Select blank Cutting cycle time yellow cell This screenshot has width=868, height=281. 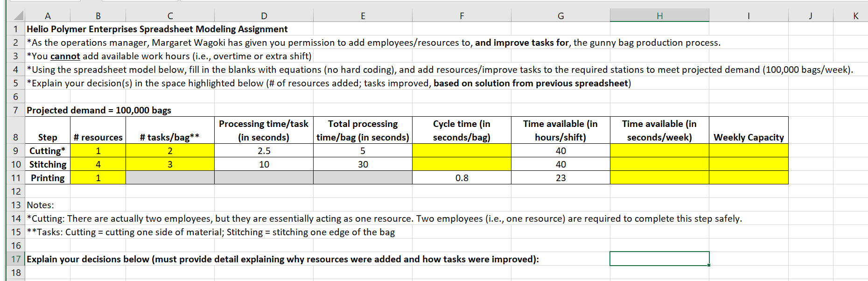tap(462, 151)
